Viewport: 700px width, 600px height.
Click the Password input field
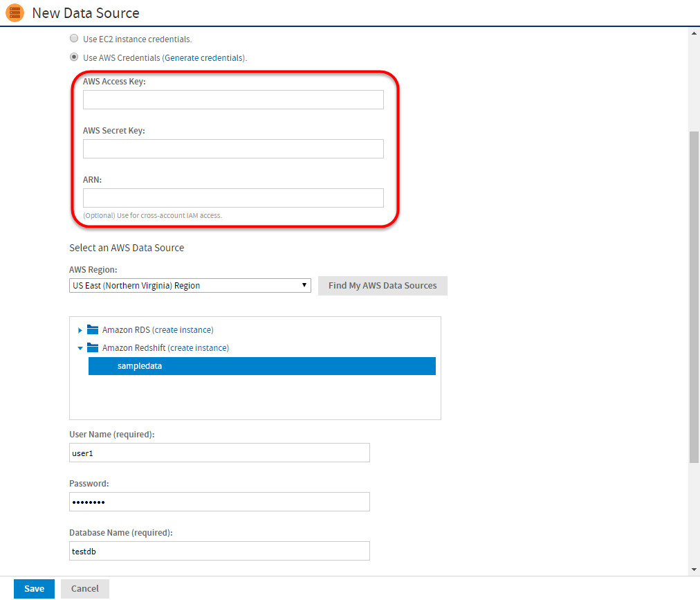pyautogui.click(x=219, y=502)
